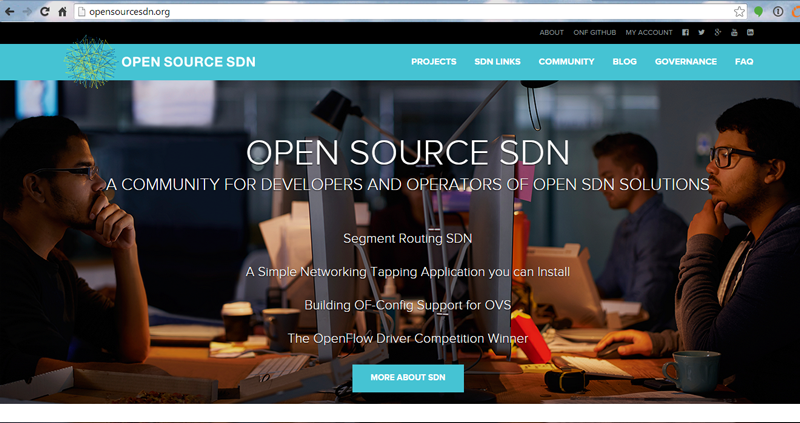Screen dimensions: 800x423
Task: Open the circled-i extension icon
Action: (x=778, y=11)
